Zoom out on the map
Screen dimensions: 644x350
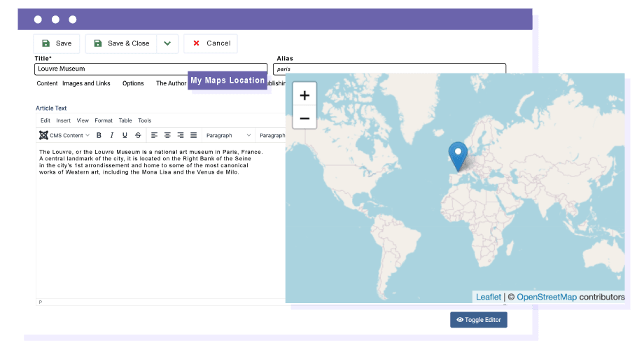[x=304, y=118]
